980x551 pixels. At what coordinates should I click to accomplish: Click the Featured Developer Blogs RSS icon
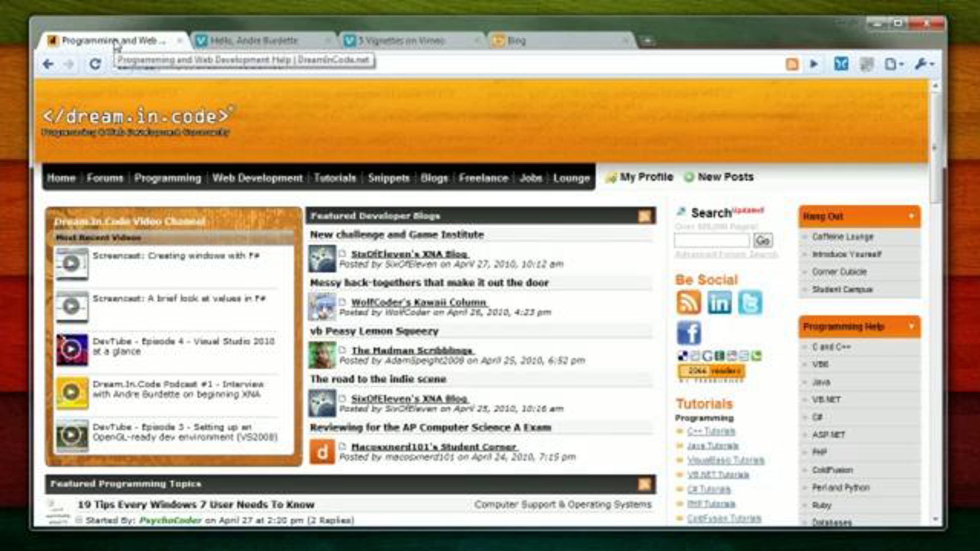pos(644,216)
